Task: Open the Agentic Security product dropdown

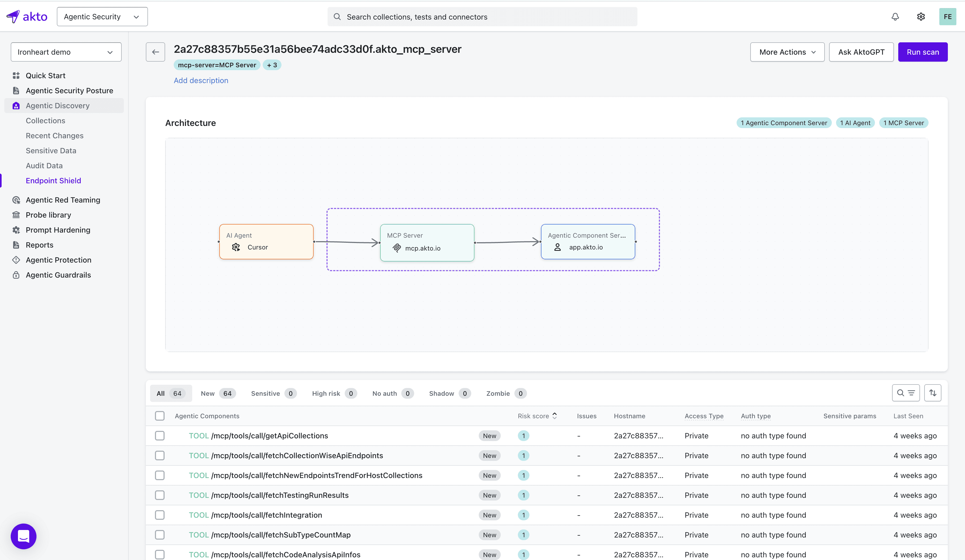Action: click(x=102, y=16)
